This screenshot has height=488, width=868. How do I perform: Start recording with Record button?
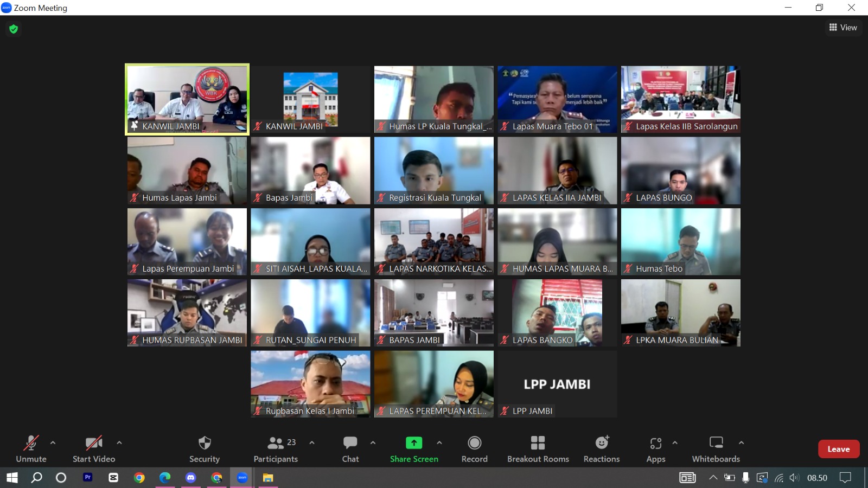(475, 449)
